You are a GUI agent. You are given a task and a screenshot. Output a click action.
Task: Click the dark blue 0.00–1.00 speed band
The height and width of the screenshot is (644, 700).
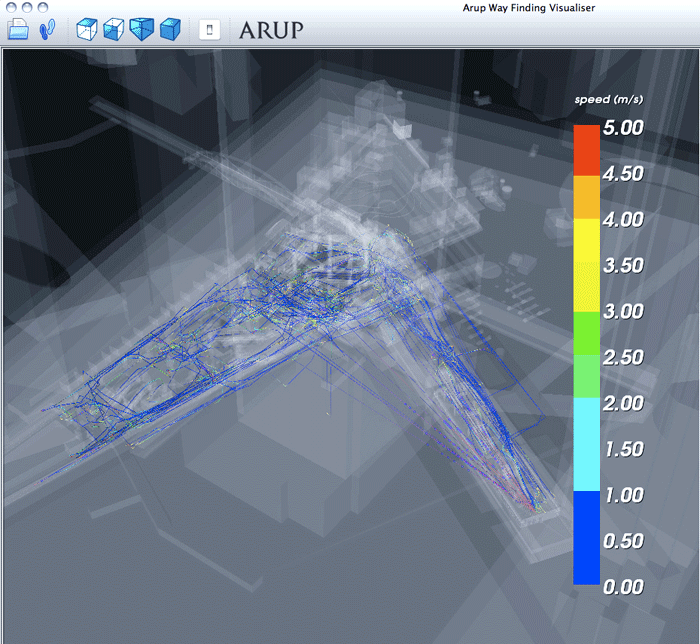point(586,538)
